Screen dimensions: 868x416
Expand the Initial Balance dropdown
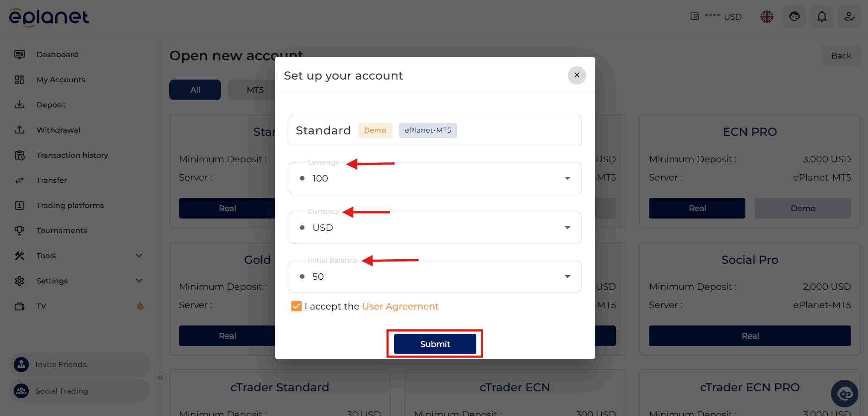coord(567,277)
